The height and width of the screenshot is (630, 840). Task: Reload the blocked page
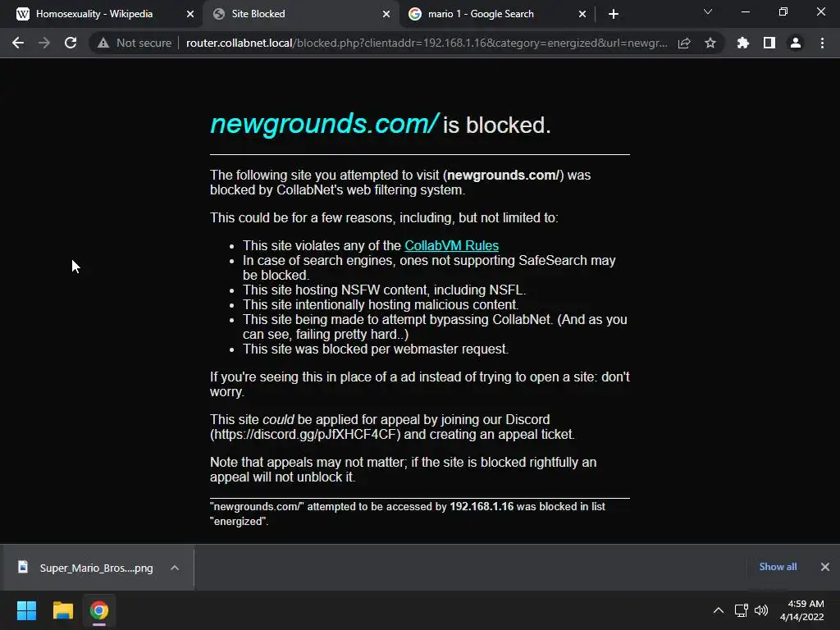tap(71, 43)
